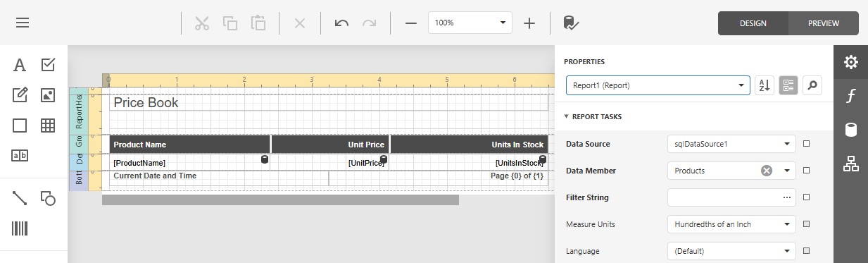
Task: Zoom in with the plus button
Action: (x=529, y=23)
